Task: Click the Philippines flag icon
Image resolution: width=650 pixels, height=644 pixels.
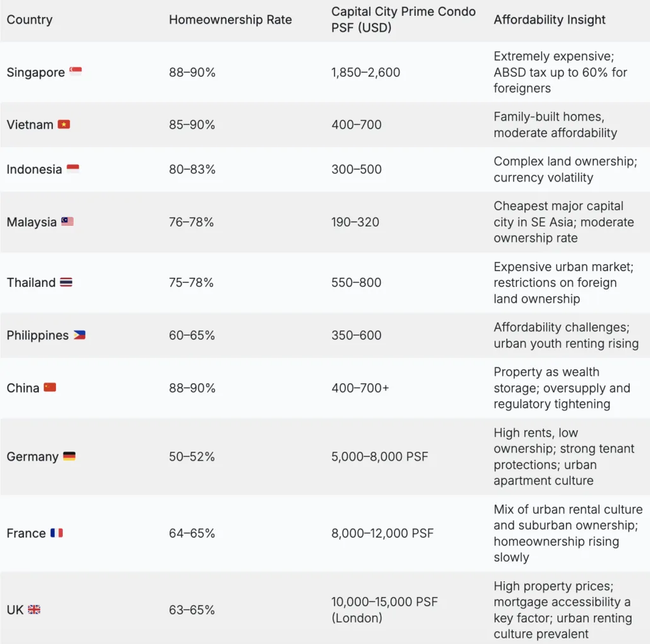Action: pyautogui.click(x=79, y=335)
